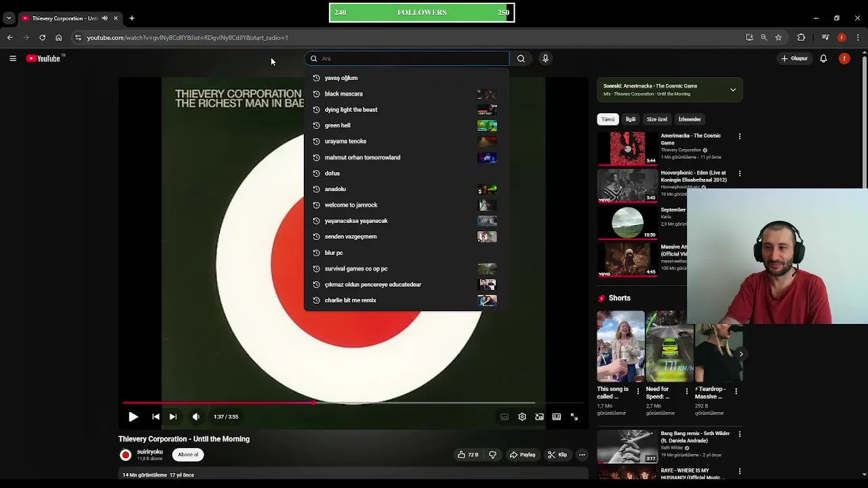Click the magnifier search button
The height and width of the screenshot is (488, 868).
click(x=521, y=58)
